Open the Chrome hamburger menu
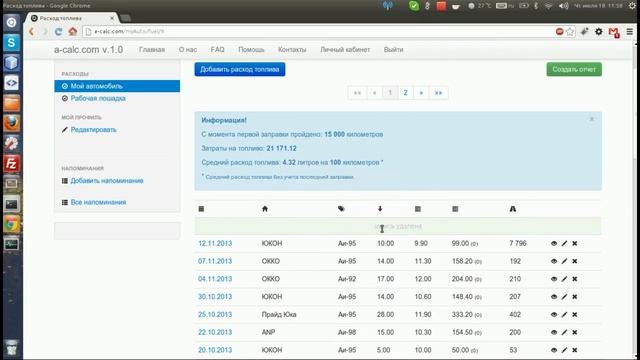Viewport: 640px width, 360px height. pyautogui.click(x=629, y=31)
